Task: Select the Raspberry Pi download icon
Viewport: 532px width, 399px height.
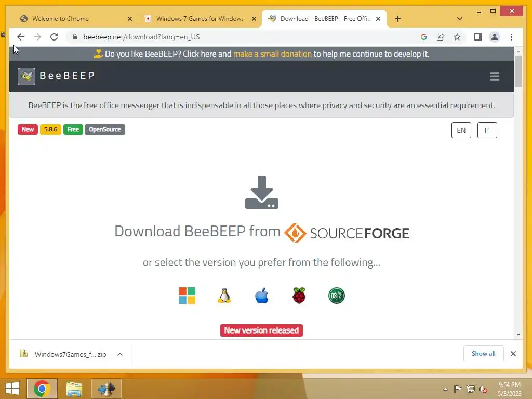Action: point(299,296)
